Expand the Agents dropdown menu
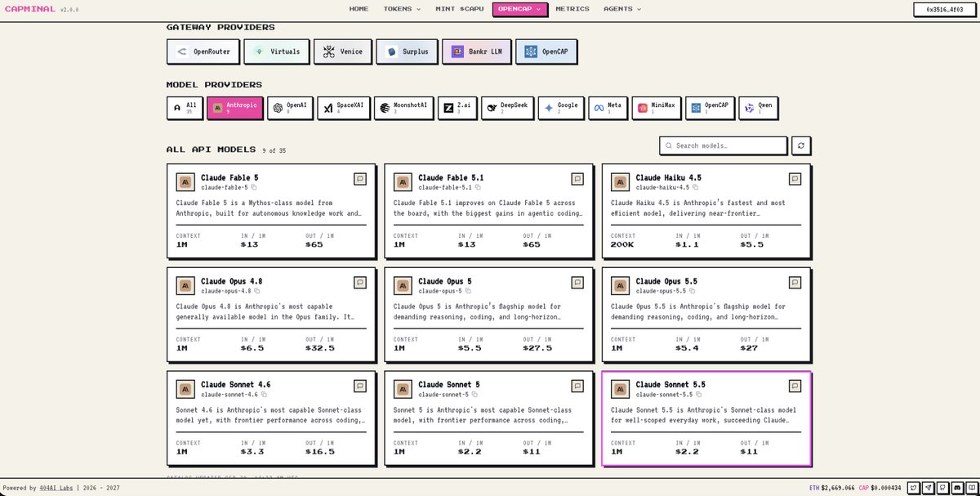 point(622,9)
